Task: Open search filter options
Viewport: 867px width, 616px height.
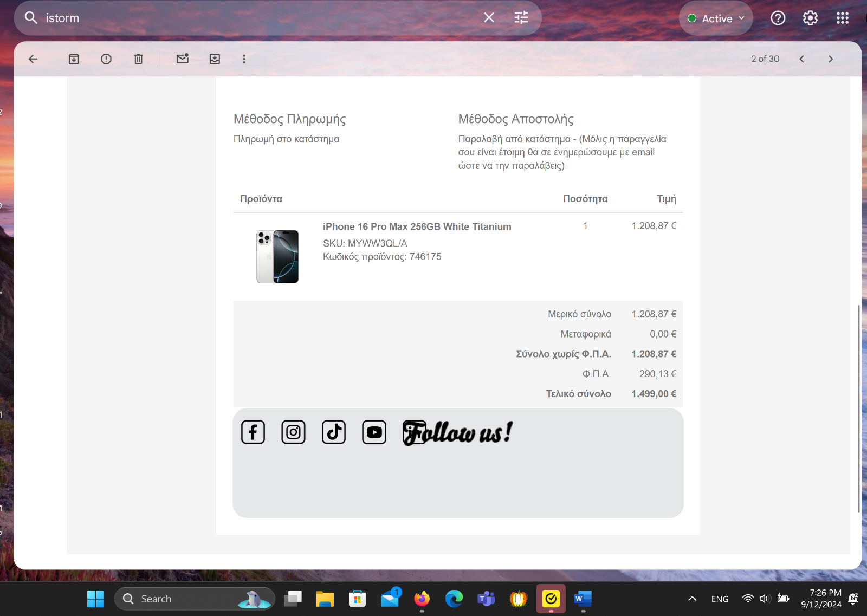Action: click(x=521, y=18)
